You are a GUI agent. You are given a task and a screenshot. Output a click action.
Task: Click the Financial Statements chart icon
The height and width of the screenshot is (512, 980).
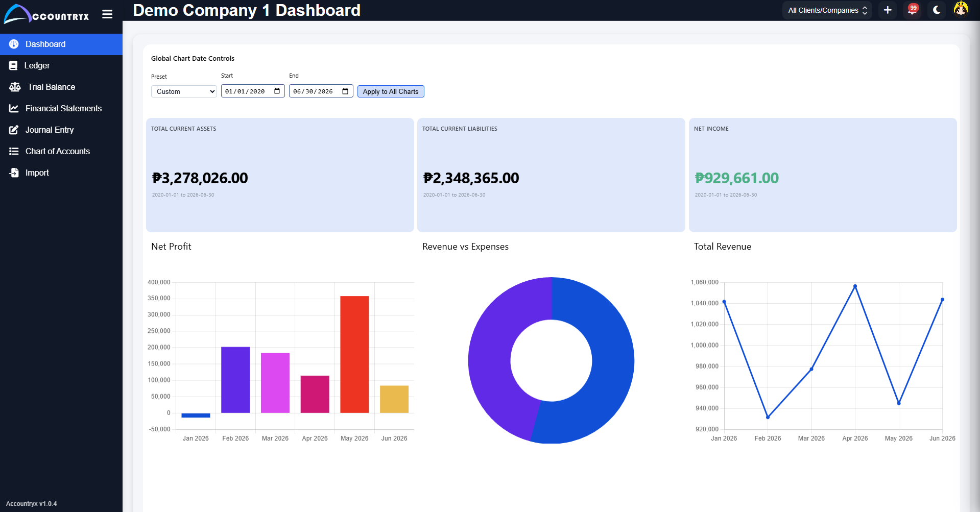point(14,108)
